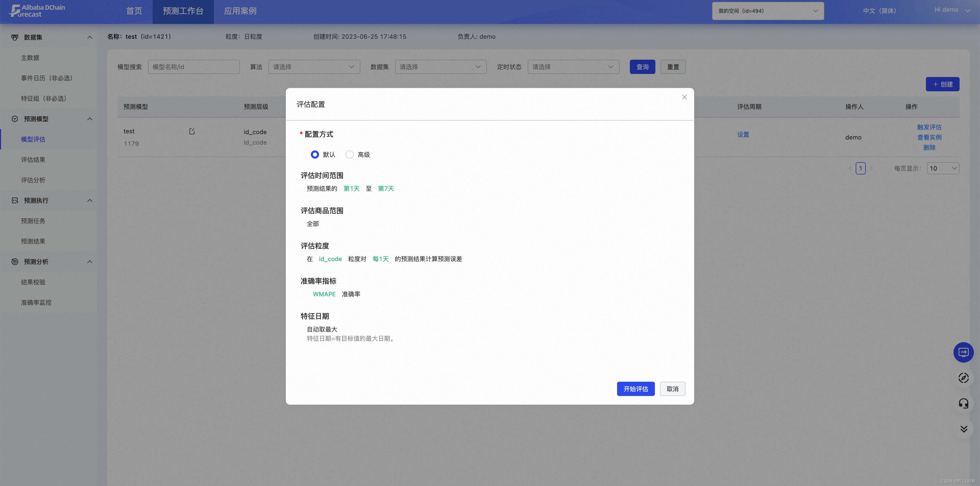Click the 开始评估 button
The width and height of the screenshot is (980, 486).
(636, 389)
